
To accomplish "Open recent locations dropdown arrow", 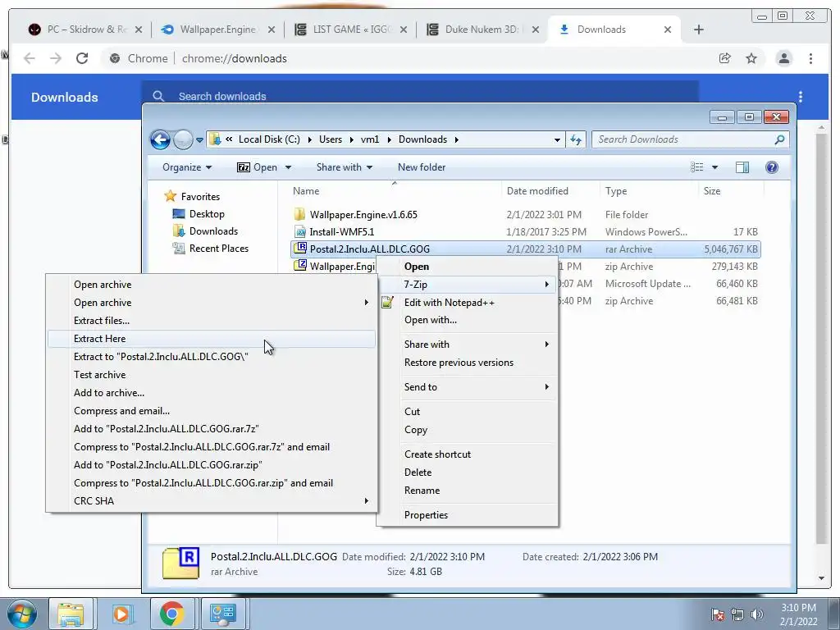I will coord(199,139).
